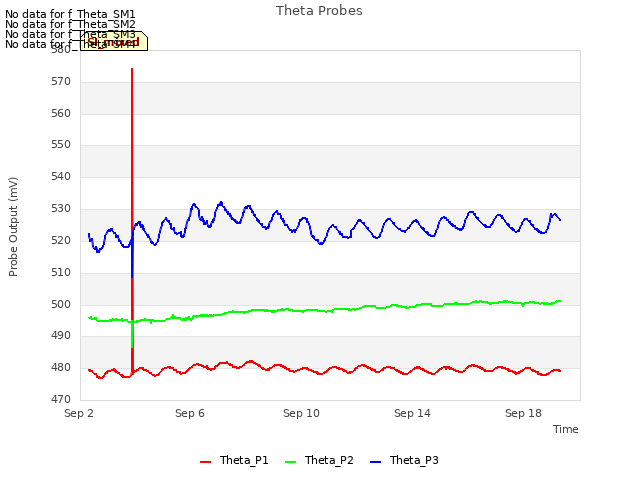Click the 490 y-axis label
This screenshot has height=480, width=640.
tap(61, 336)
